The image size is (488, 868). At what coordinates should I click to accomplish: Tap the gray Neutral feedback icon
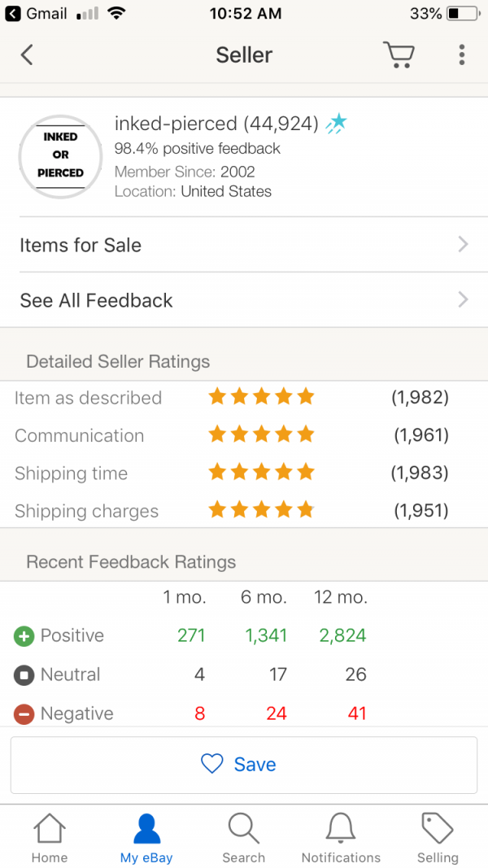(24, 675)
